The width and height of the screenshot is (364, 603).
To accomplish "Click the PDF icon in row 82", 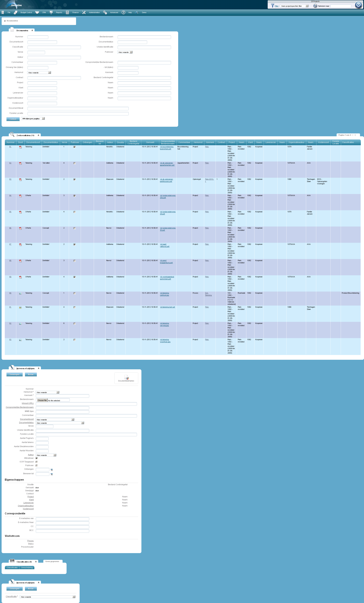I will tap(21, 163).
